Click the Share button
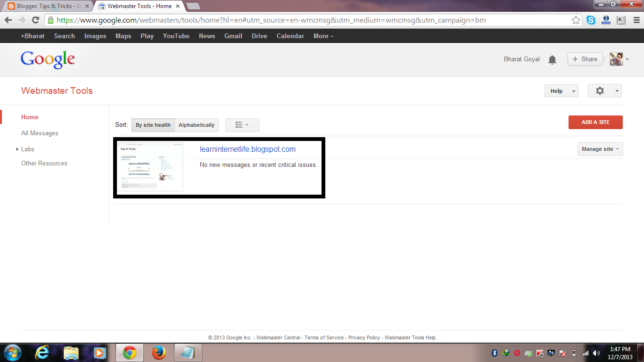 tap(585, 59)
